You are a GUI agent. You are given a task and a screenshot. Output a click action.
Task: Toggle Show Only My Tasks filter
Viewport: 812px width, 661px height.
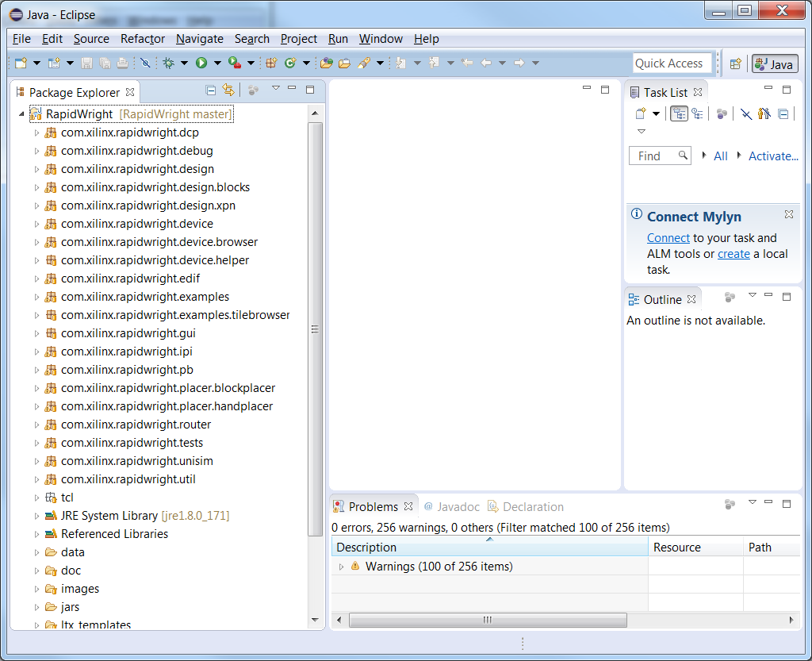click(764, 113)
